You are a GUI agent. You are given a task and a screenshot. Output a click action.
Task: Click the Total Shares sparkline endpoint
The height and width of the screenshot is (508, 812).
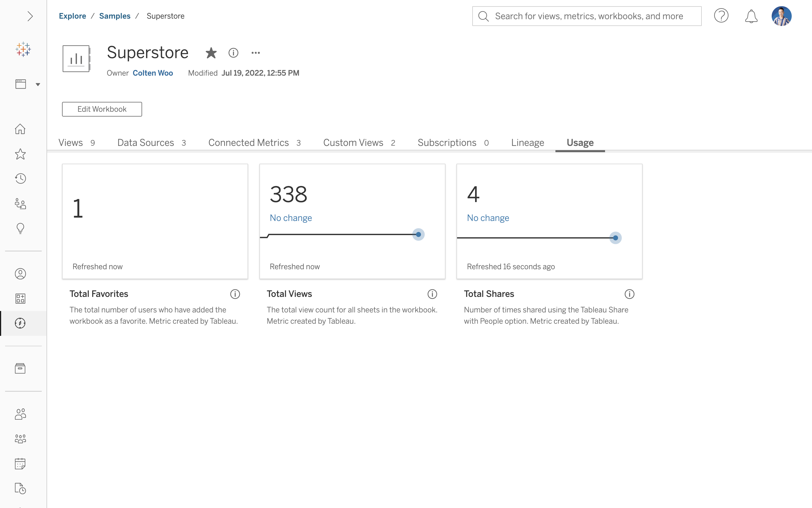(615, 238)
